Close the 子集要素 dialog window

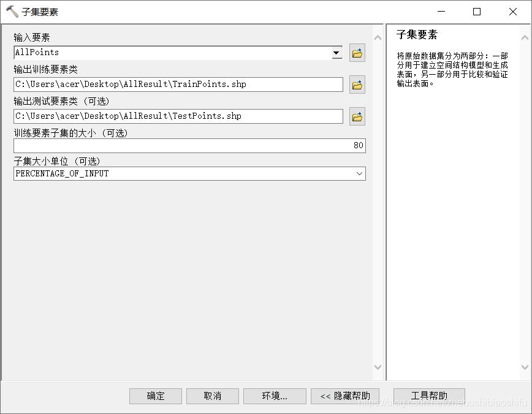[x=513, y=12]
